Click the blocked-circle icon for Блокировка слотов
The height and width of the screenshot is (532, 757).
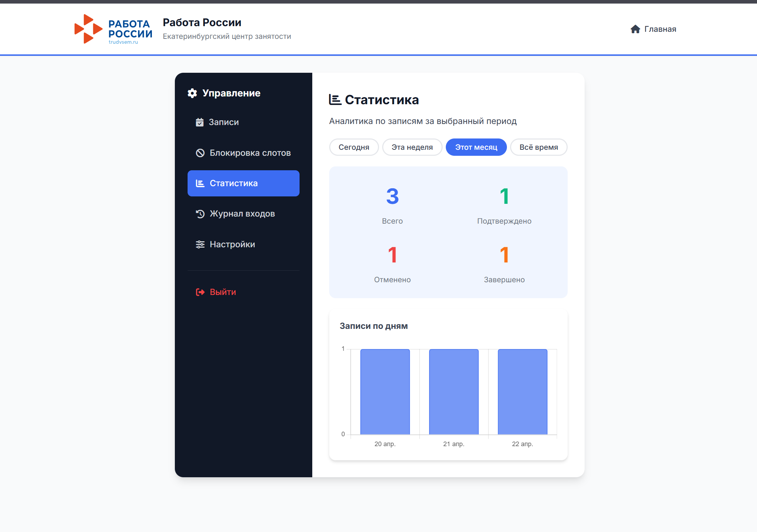point(200,153)
